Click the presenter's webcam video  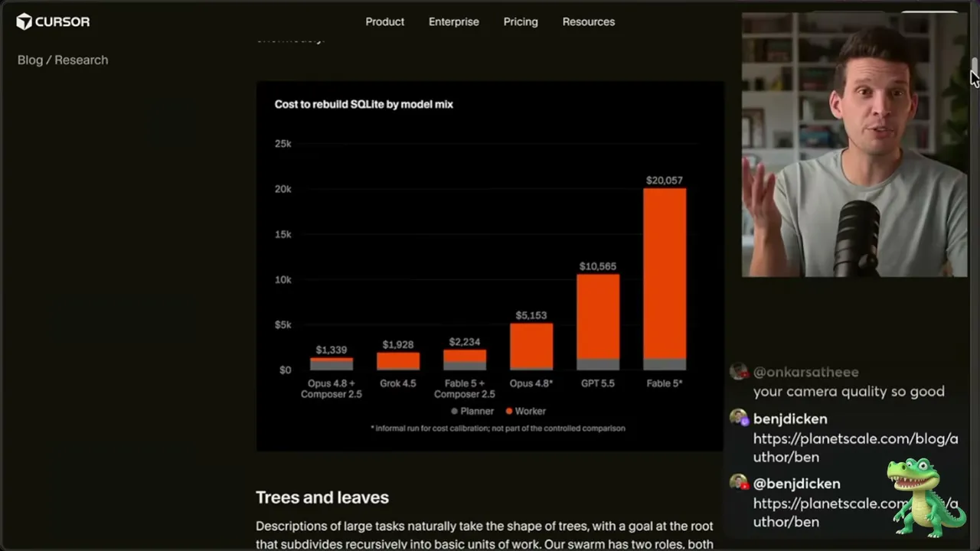point(854,144)
